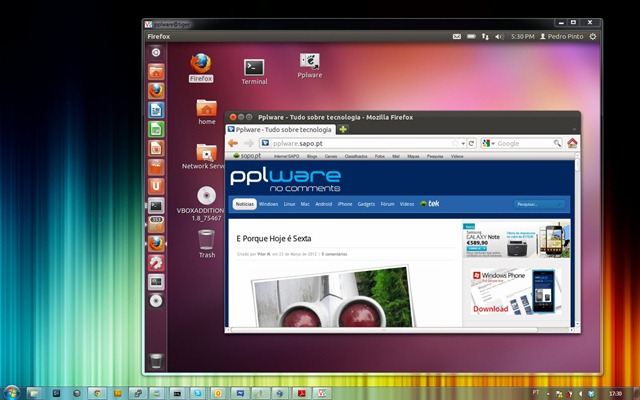Open the iPhone site menu item
The image size is (640, 400).
click(345, 204)
